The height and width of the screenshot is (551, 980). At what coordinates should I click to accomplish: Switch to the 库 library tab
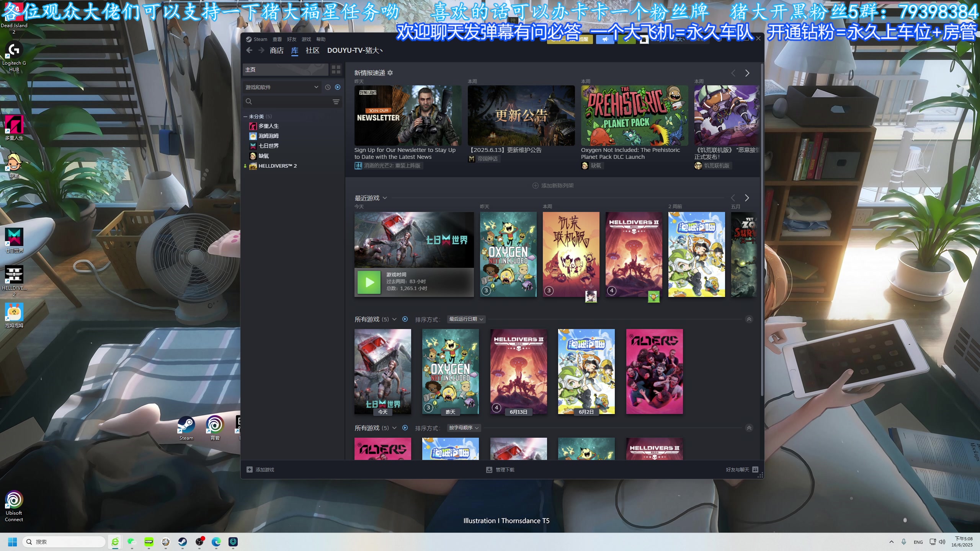point(294,51)
